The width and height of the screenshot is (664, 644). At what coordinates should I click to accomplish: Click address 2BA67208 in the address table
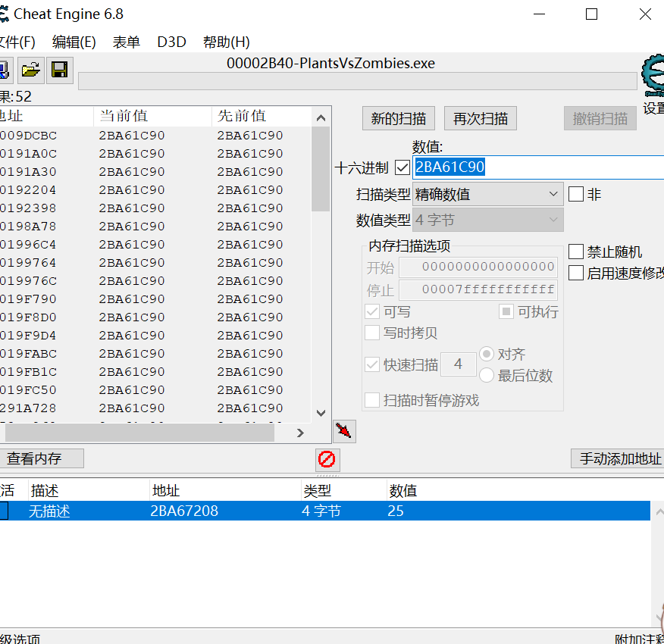pos(184,511)
